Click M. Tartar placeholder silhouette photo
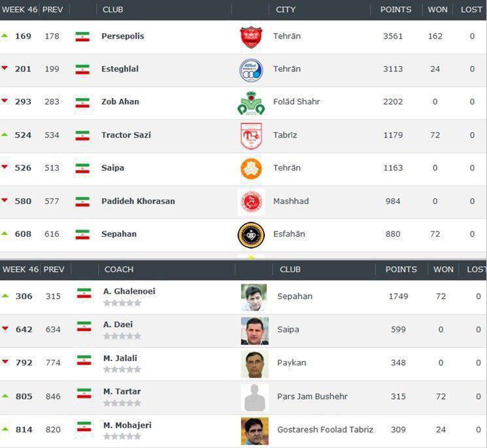 (x=255, y=398)
